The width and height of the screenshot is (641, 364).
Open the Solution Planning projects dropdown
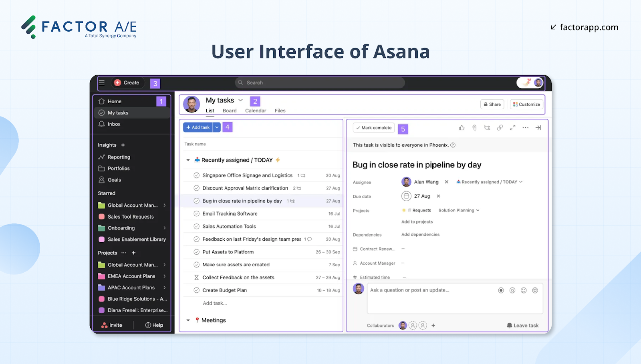pos(458,210)
